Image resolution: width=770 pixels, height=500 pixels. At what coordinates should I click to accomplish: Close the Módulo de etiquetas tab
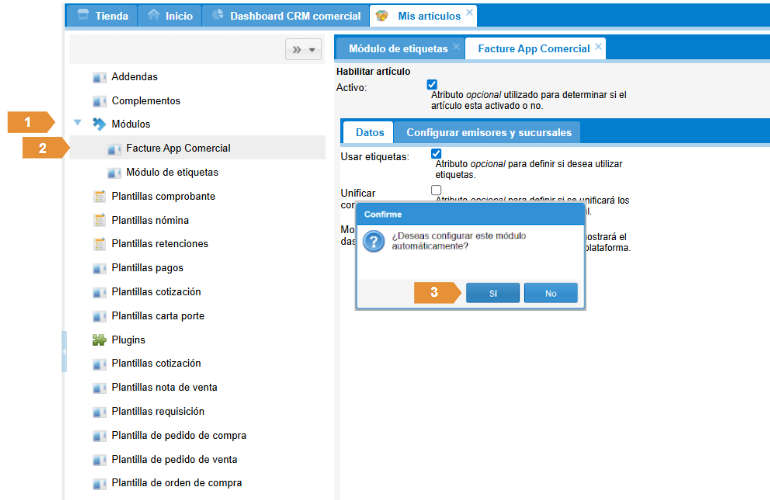[x=456, y=46]
